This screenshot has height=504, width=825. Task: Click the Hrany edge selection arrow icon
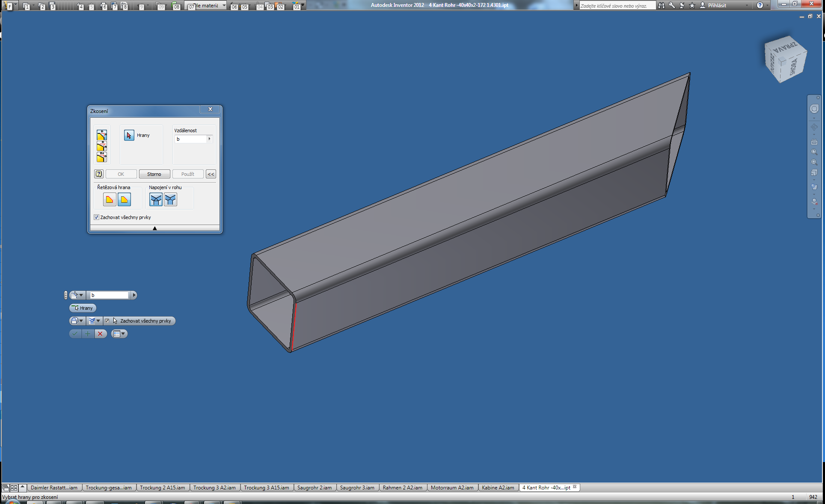(129, 135)
